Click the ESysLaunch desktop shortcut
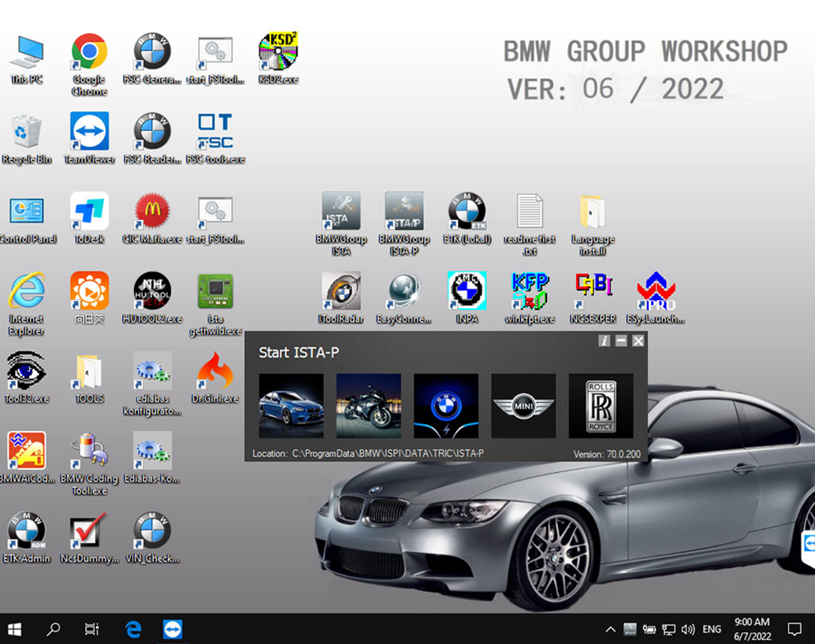 (656, 298)
